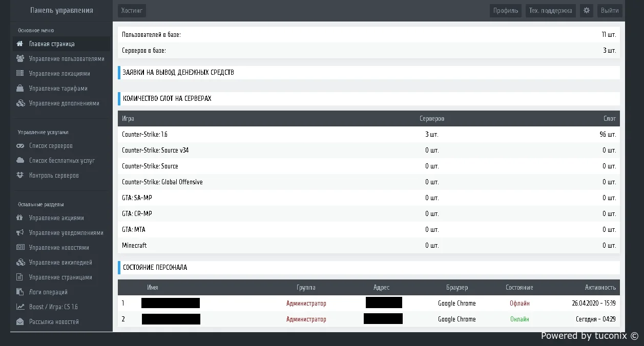This screenshot has width=644, height=346.
Task: Go to Управление страницами
Action: click(61, 277)
